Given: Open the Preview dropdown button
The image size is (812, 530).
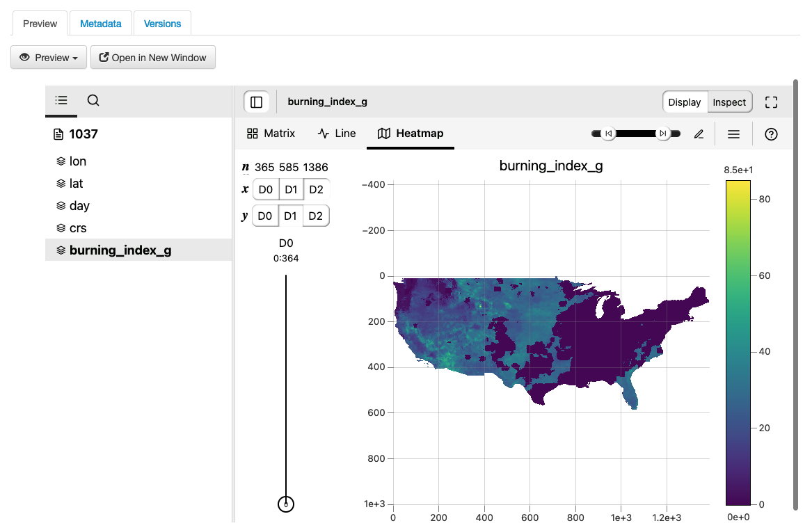Looking at the screenshot, I should point(49,58).
